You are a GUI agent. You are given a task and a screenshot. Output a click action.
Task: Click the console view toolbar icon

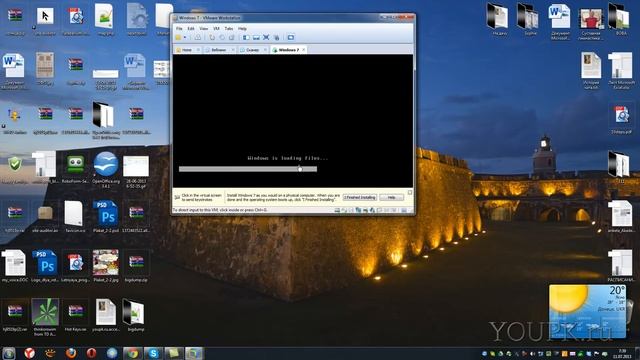(291, 38)
